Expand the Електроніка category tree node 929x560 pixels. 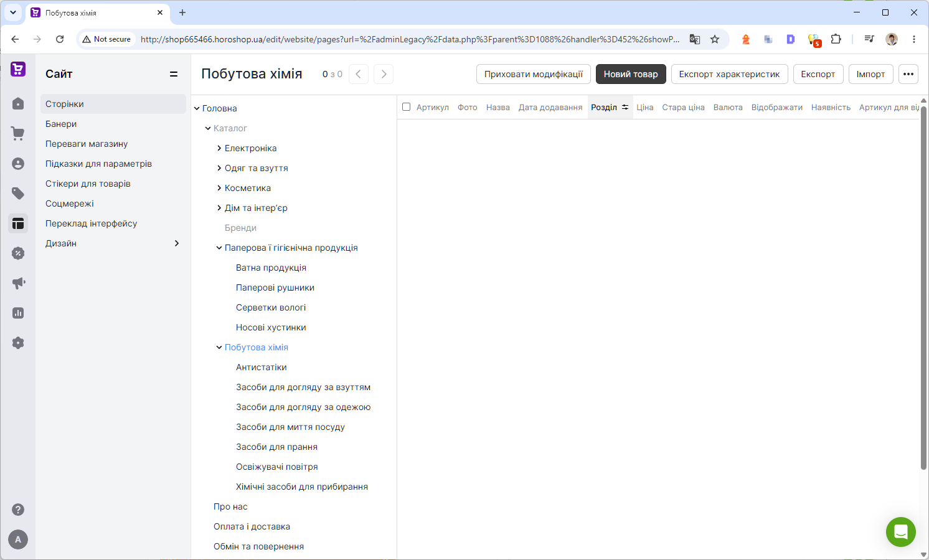[219, 148]
